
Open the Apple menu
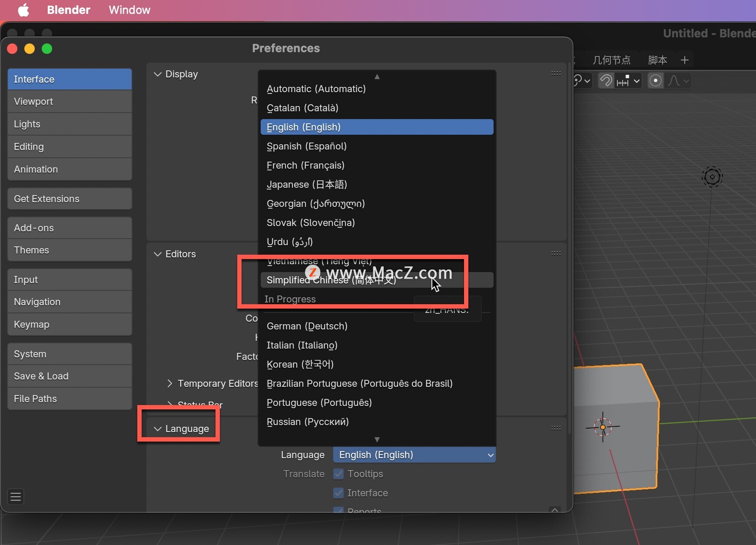(x=23, y=10)
